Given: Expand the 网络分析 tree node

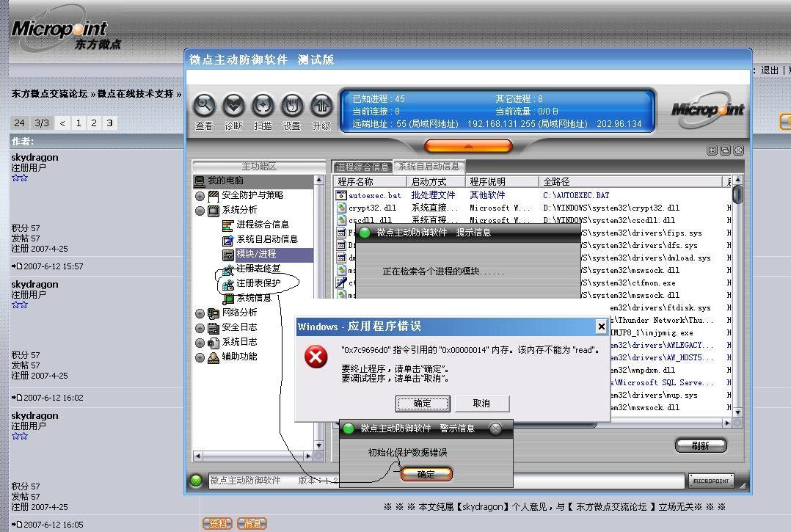Looking at the screenshot, I should (200, 313).
